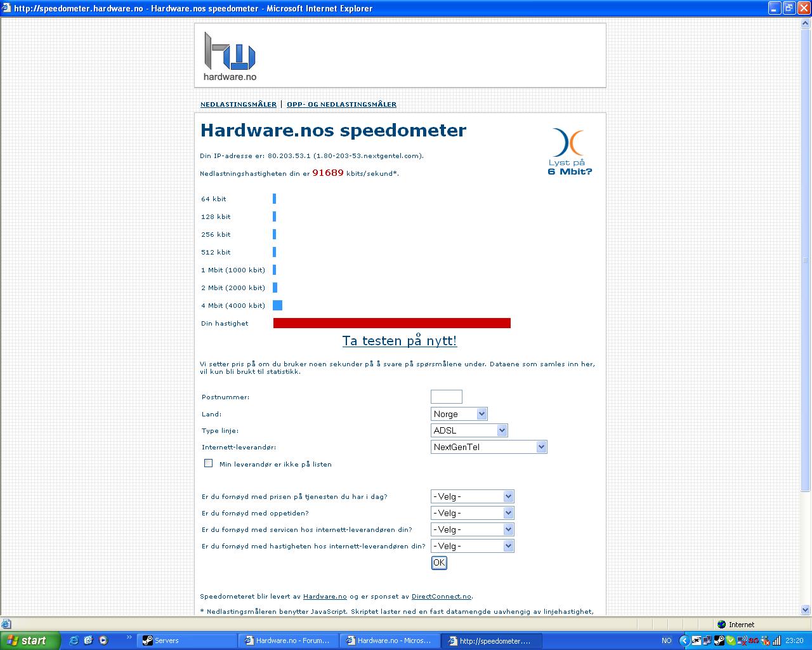Click the system clock showing 23:20
The image size is (812, 650).
(794, 640)
